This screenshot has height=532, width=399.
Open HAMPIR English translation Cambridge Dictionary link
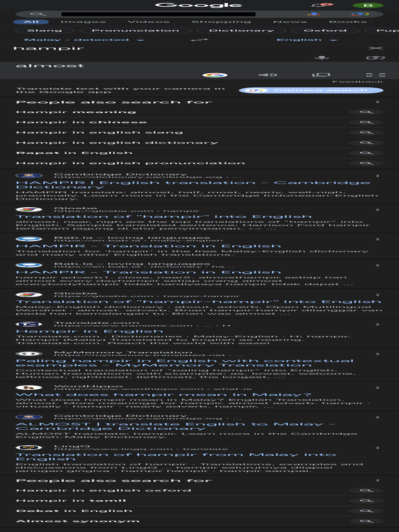pyautogui.click(x=193, y=185)
